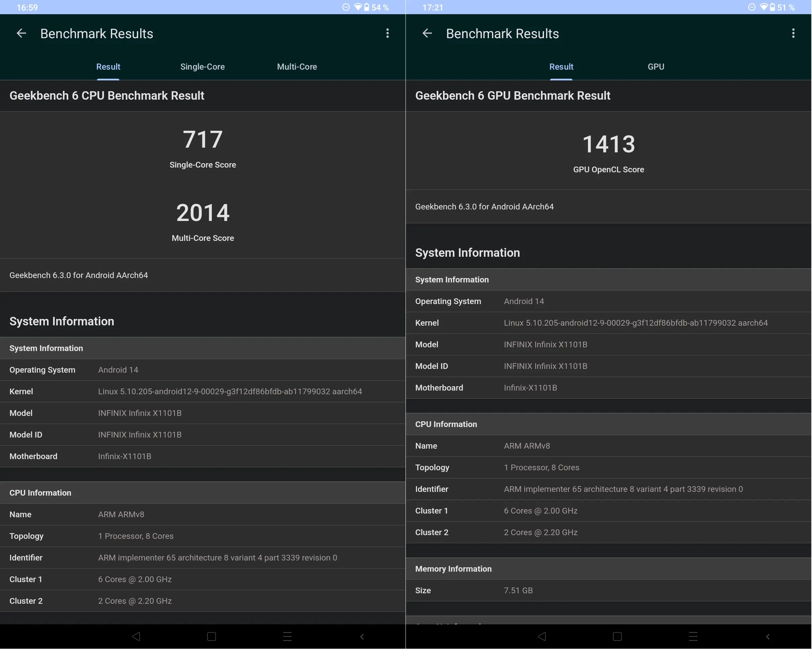812x649 pixels.
Task: Tap Motherboard row on CPU screen
Action: tap(203, 456)
